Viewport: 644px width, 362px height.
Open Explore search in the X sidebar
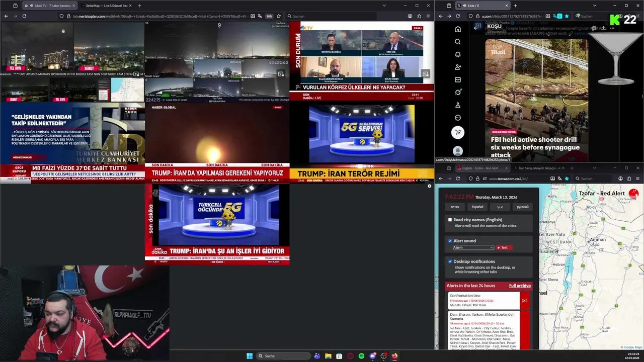(x=457, y=42)
